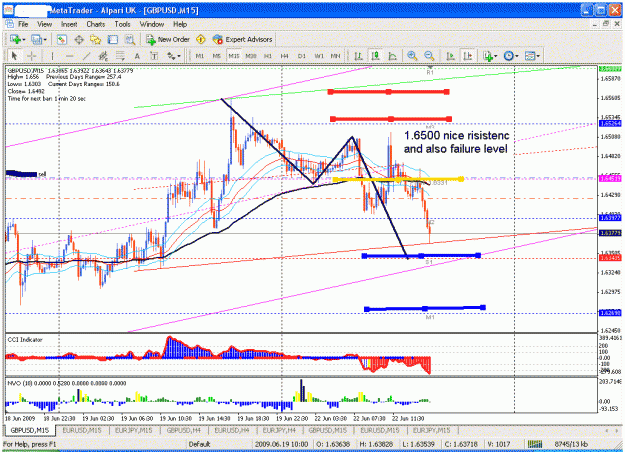Select the Fibonacci Retracement tool
This screenshot has height=452, width=625.
pyautogui.click(x=120, y=56)
